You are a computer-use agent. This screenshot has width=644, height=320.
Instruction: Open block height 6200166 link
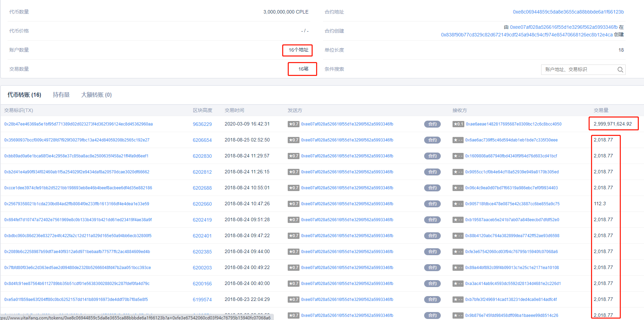click(x=202, y=284)
